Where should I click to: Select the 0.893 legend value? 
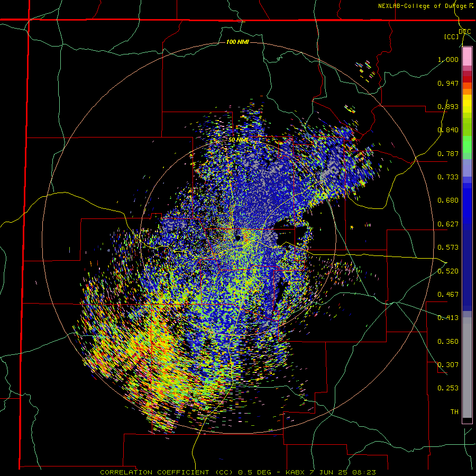coord(448,106)
